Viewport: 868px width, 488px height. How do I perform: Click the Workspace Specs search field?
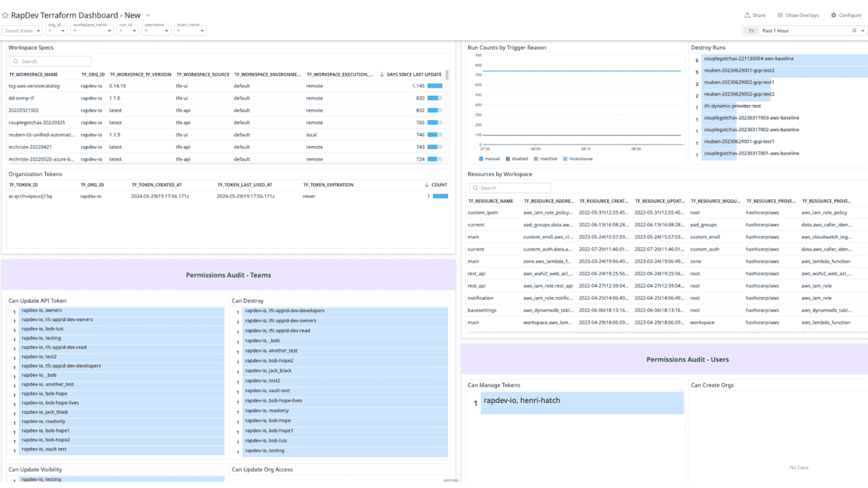coord(51,61)
